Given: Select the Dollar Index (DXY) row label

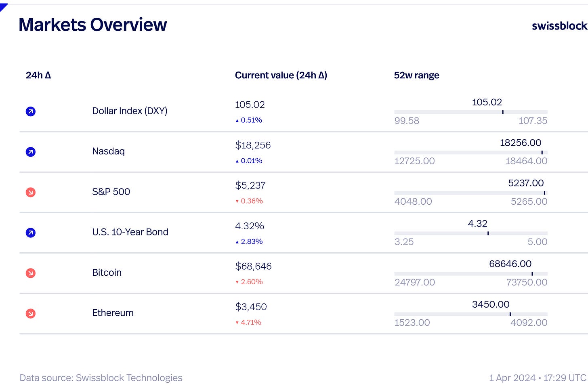Looking at the screenshot, I should (x=130, y=111).
